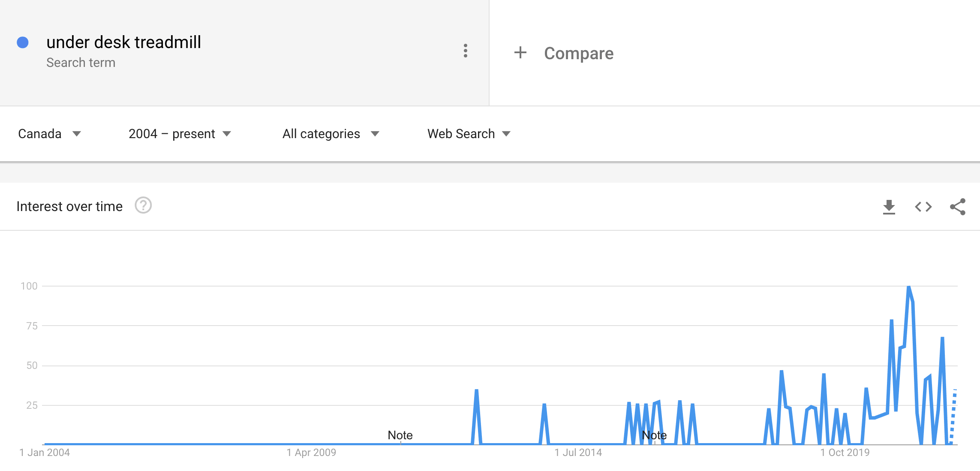The image size is (980, 471).
Task: Open the three-dot menu for search term
Action: (466, 51)
